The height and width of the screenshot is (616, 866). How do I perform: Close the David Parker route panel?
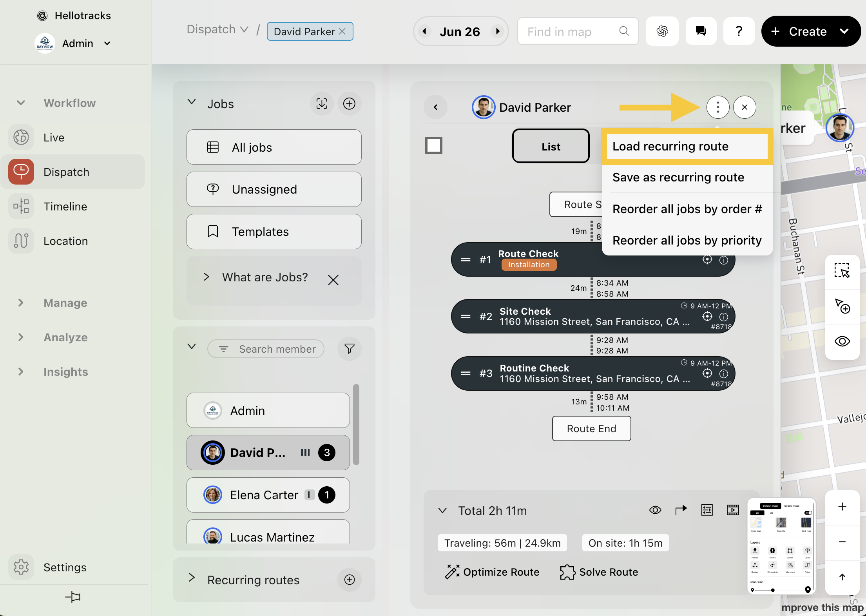pos(745,107)
